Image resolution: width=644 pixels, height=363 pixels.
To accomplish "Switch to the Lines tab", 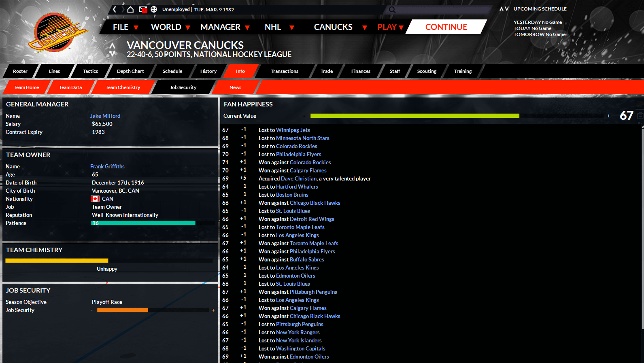I will click(54, 71).
